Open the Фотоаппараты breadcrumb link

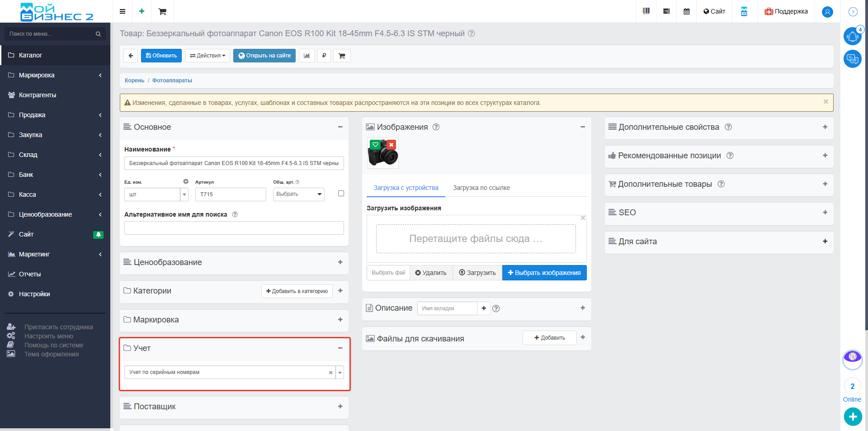coord(172,81)
